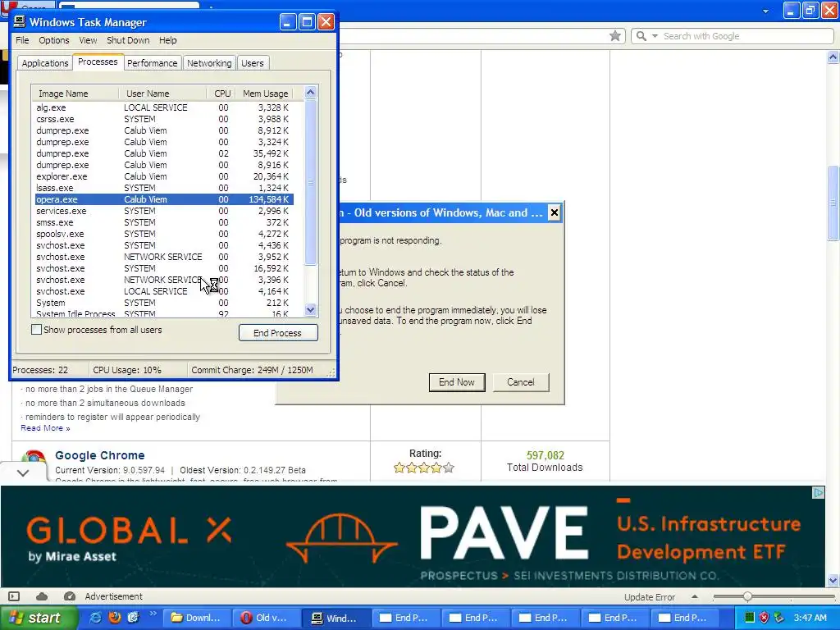Screen dimensions: 840x630
Task: Select the dumprep.exe row using 35,492 K
Action: 164,153
